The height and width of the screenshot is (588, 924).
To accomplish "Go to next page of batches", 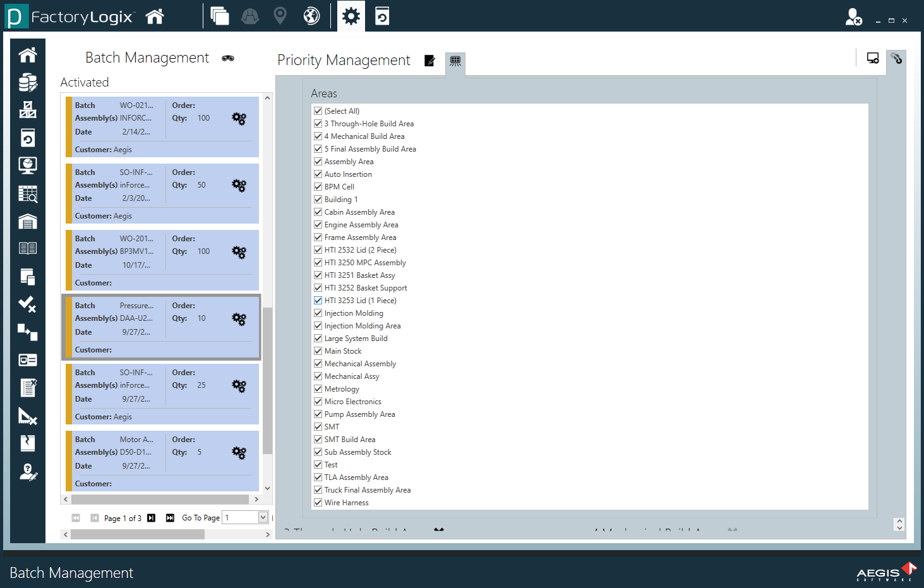I will [151, 518].
